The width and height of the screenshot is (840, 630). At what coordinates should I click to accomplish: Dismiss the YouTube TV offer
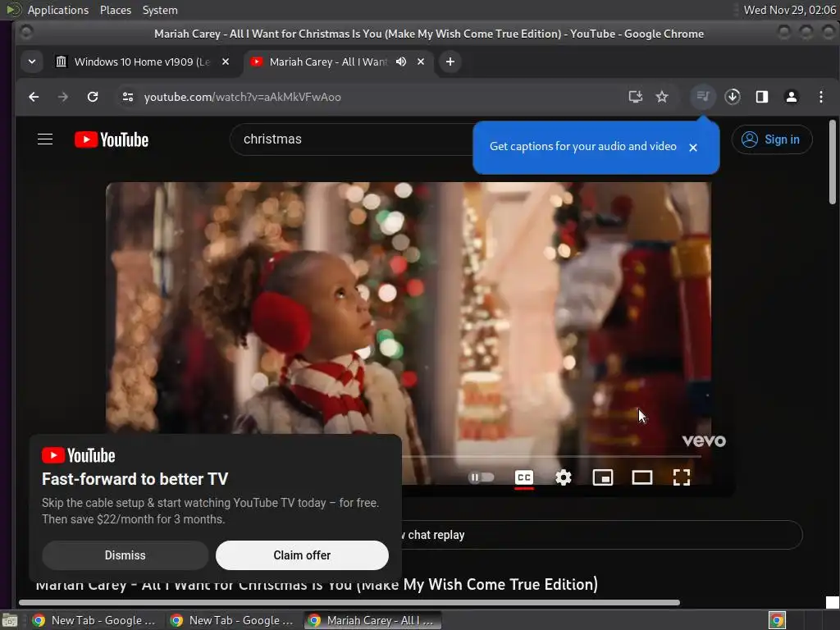[126, 555]
